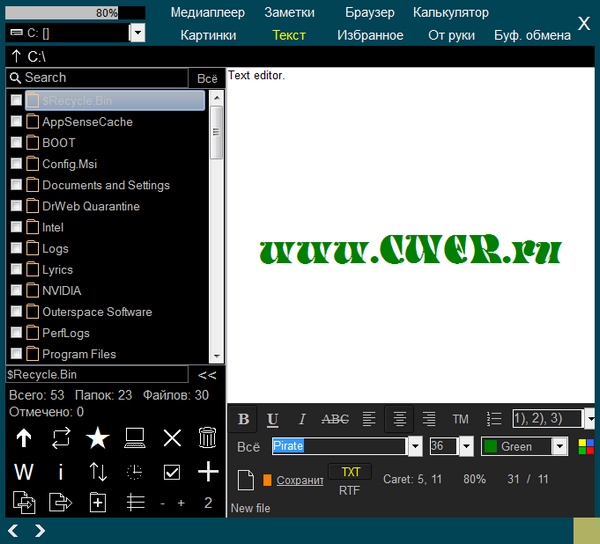
Task: Tick the checkbox beside Logs folder
Action: point(16,249)
